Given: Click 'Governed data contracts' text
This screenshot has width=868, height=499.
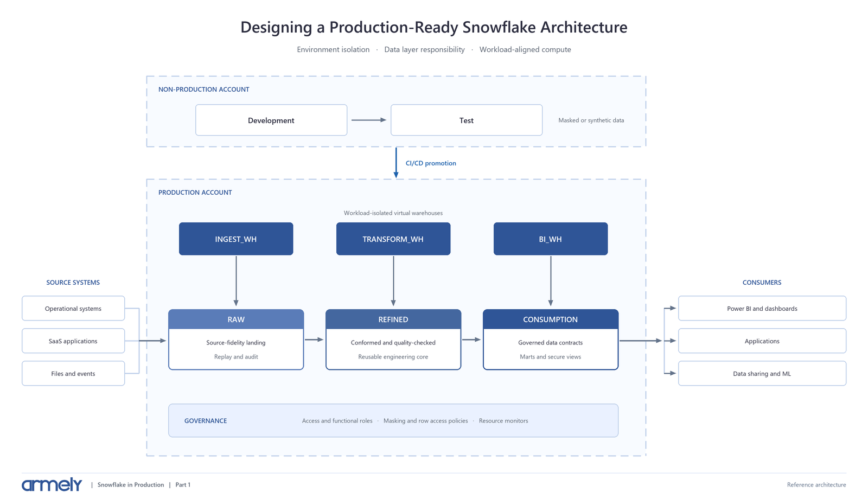Looking at the screenshot, I should click(x=551, y=343).
